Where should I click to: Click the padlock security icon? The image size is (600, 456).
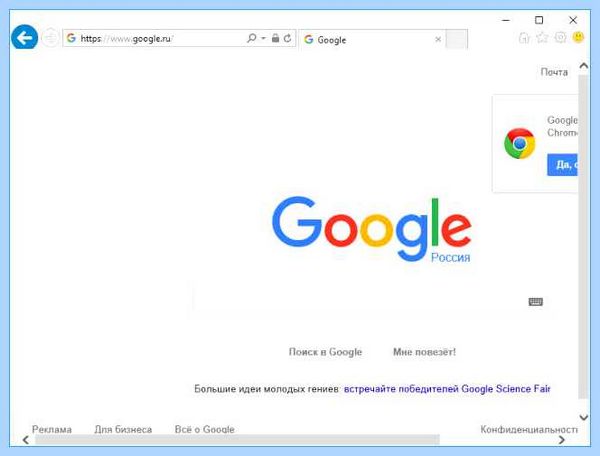tap(275, 38)
